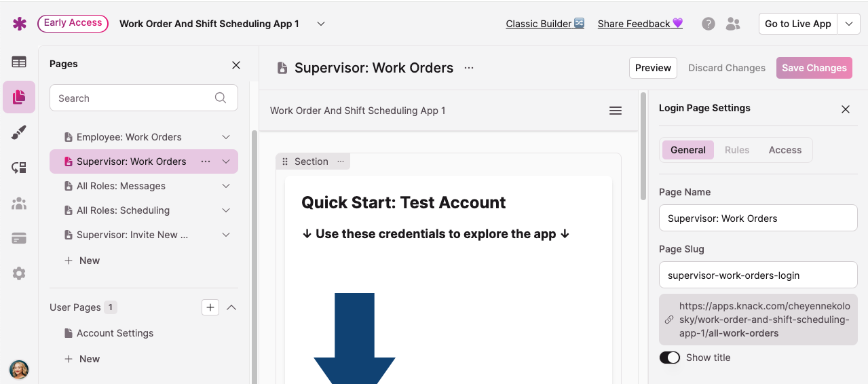The width and height of the screenshot is (868, 384).
Task: Click the Preview button
Action: pyautogui.click(x=653, y=68)
